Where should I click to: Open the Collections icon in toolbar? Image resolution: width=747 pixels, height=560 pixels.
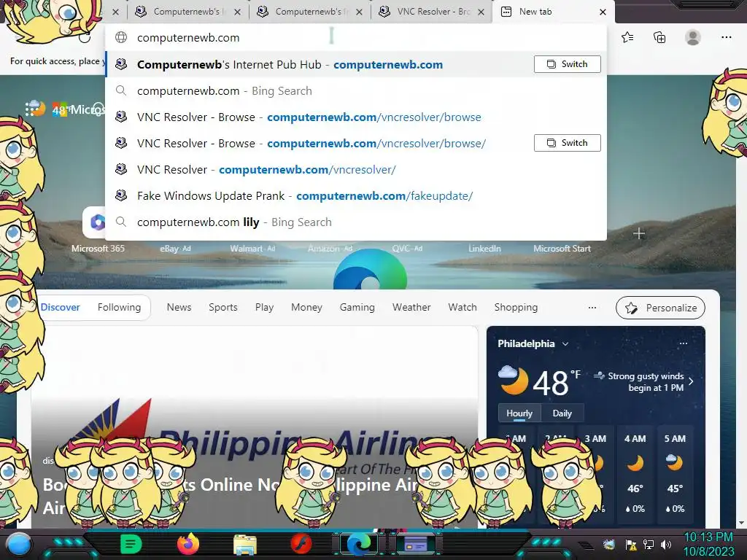(659, 37)
